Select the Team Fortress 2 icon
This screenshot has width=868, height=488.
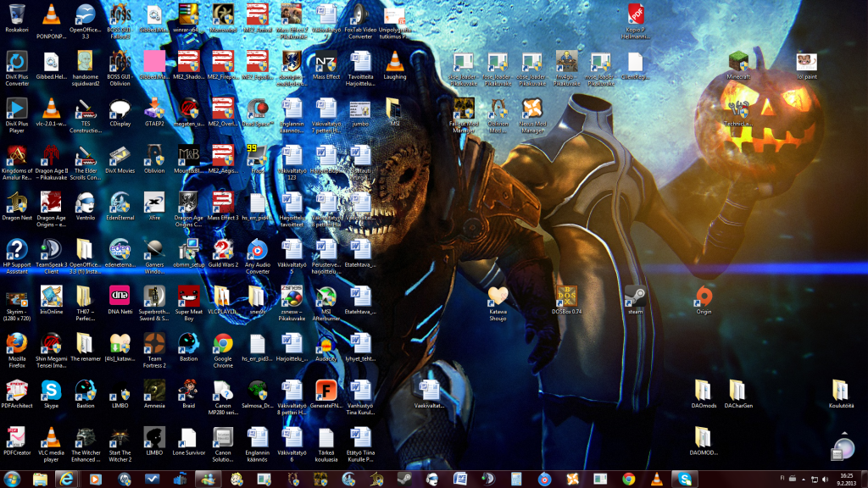coord(154,343)
